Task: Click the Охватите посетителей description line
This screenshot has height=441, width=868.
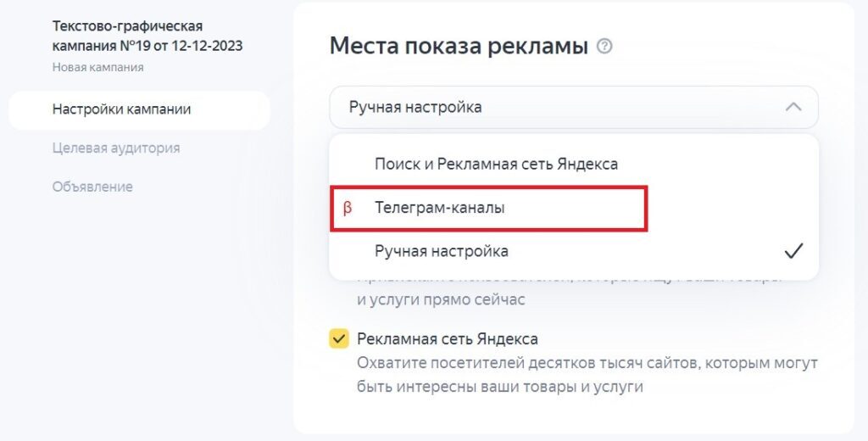Action: (x=587, y=363)
